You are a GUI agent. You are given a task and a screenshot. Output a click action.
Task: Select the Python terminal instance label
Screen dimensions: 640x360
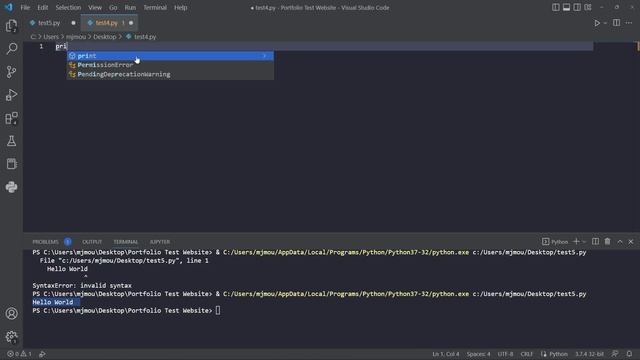coord(555,242)
